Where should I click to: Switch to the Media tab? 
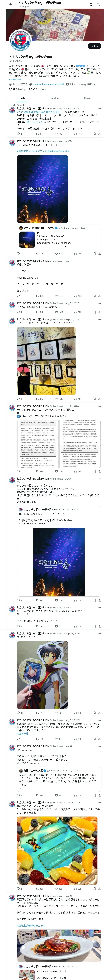pos(88,98)
